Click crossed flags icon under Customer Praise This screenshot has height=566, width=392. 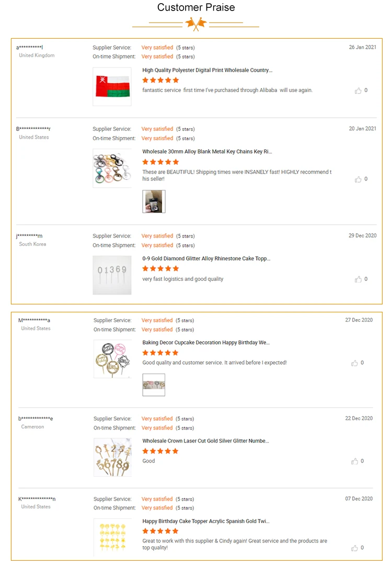(196, 24)
